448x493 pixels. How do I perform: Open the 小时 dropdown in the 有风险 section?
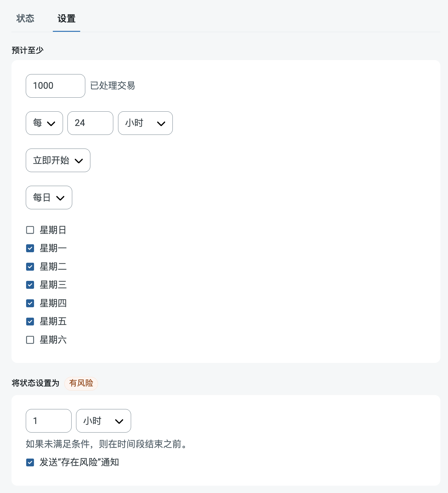103,421
